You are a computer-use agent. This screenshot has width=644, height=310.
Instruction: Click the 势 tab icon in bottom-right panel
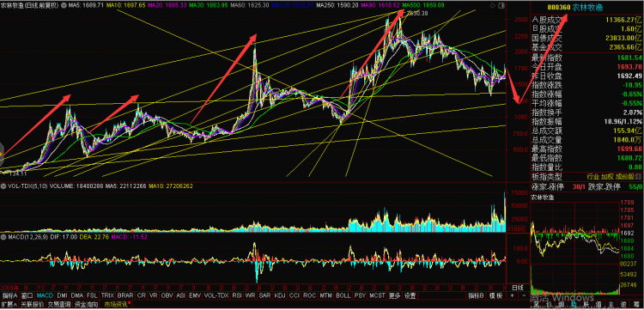pos(574,305)
